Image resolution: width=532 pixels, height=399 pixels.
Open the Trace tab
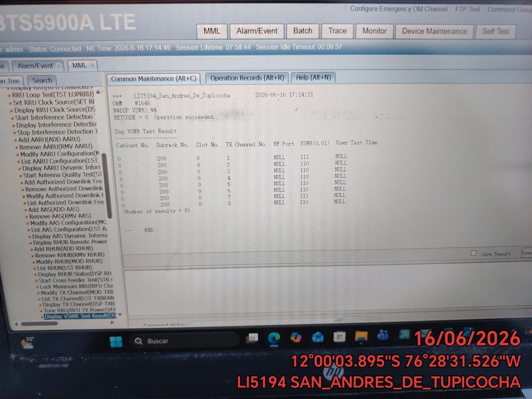click(x=337, y=31)
